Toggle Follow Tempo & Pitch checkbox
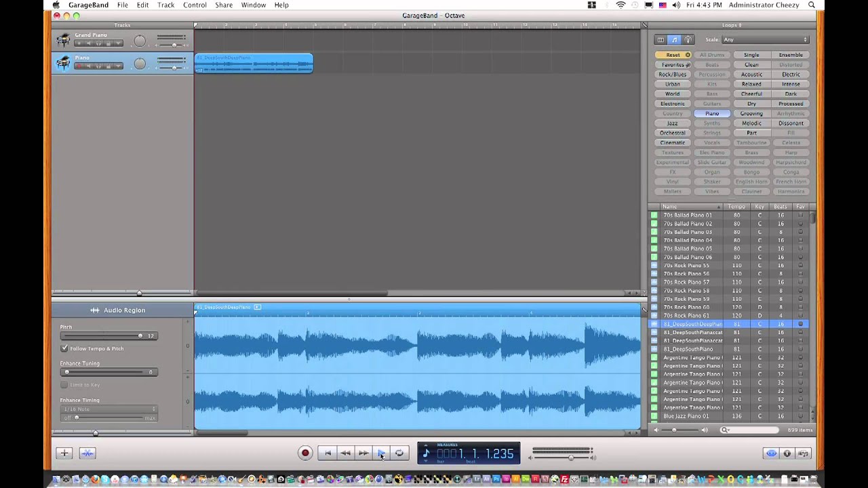868x488 pixels. click(x=64, y=348)
